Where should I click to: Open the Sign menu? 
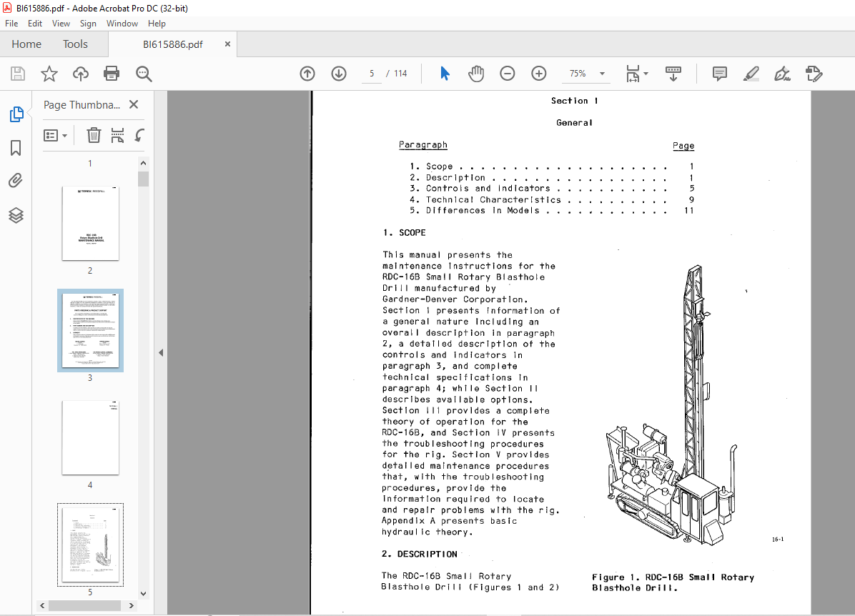pos(88,24)
